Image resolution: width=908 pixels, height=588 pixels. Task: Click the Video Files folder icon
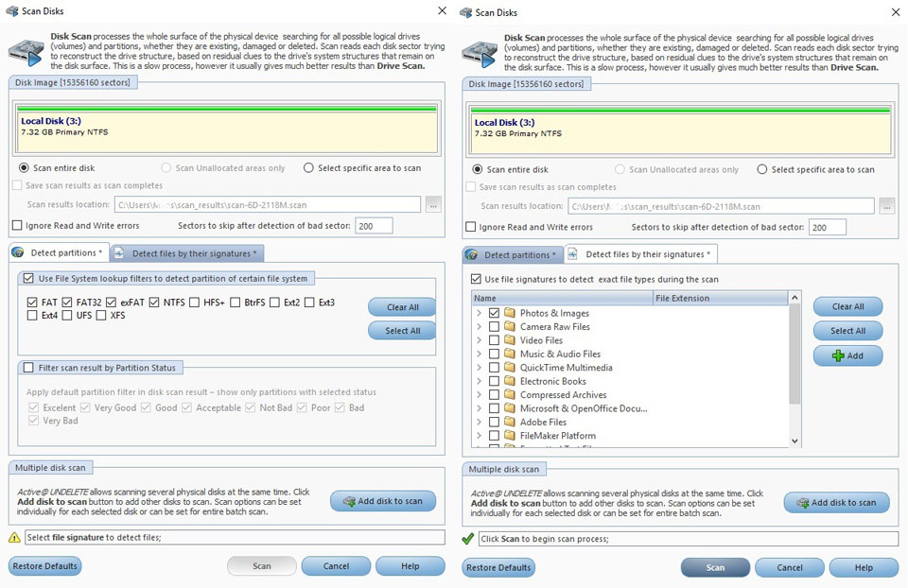pyautogui.click(x=510, y=340)
